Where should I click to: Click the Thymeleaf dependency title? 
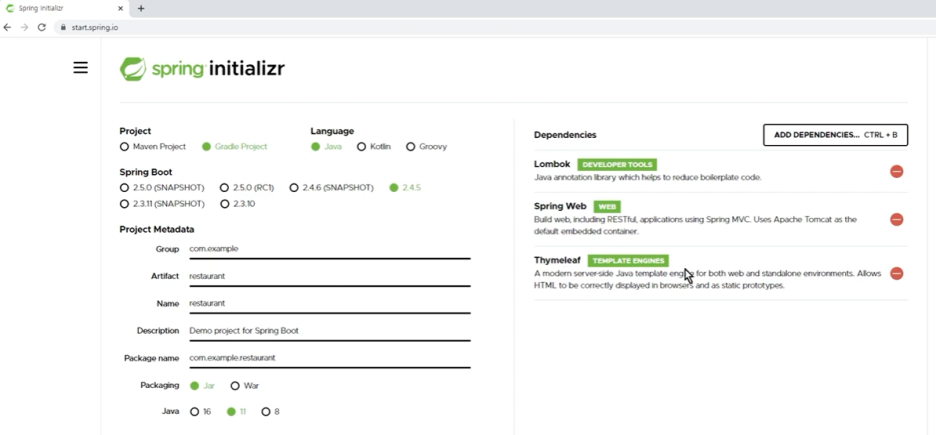coord(557,260)
